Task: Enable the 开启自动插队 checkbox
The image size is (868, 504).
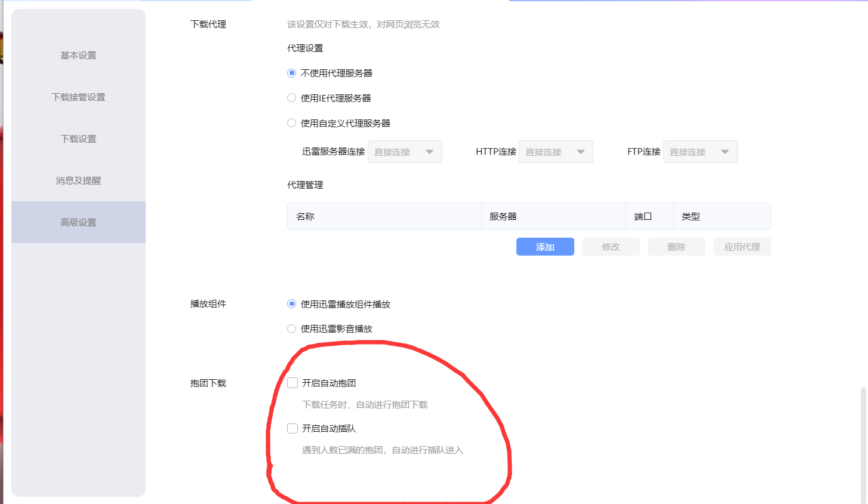Action: (292, 428)
